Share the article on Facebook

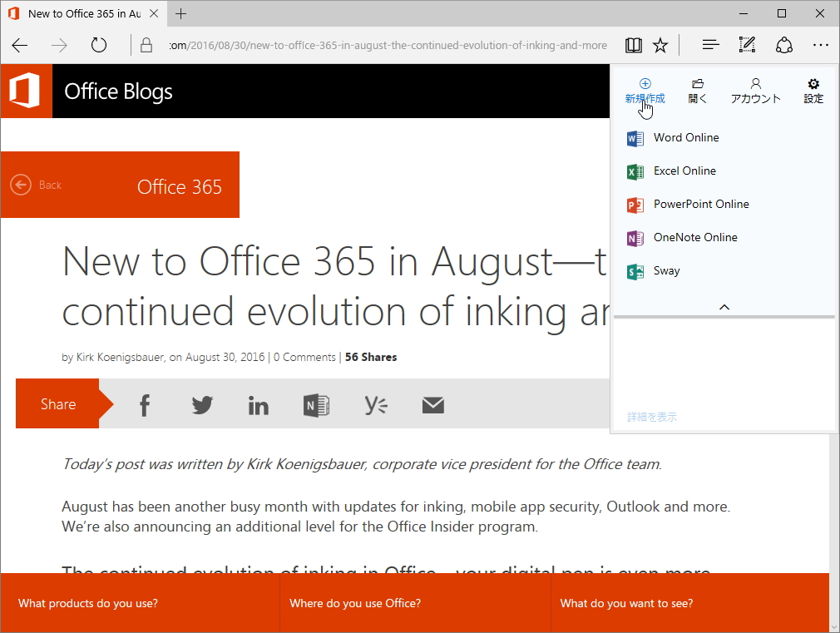(144, 405)
